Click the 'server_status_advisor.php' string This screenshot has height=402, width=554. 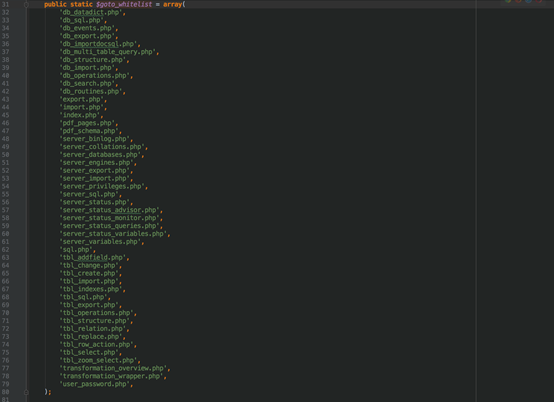tap(109, 210)
